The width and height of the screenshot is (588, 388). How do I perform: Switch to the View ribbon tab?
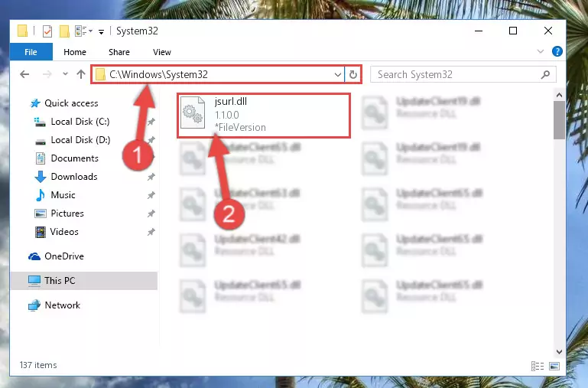(x=162, y=52)
